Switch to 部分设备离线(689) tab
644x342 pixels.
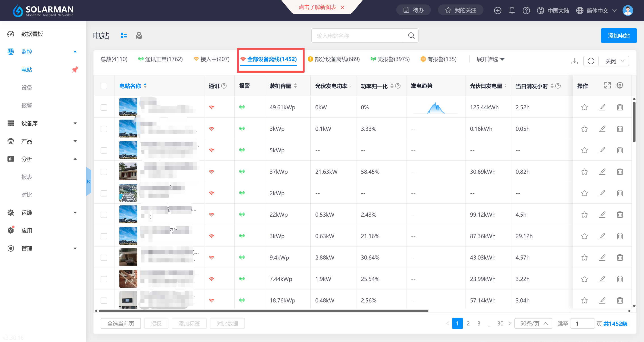click(x=334, y=59)
